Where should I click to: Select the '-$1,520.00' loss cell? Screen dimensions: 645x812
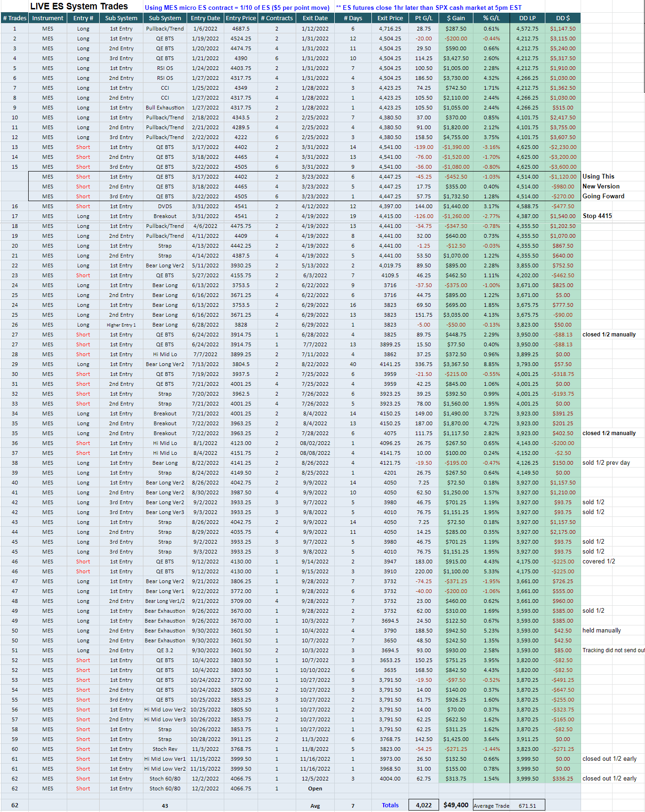click(x=456, y=157)
